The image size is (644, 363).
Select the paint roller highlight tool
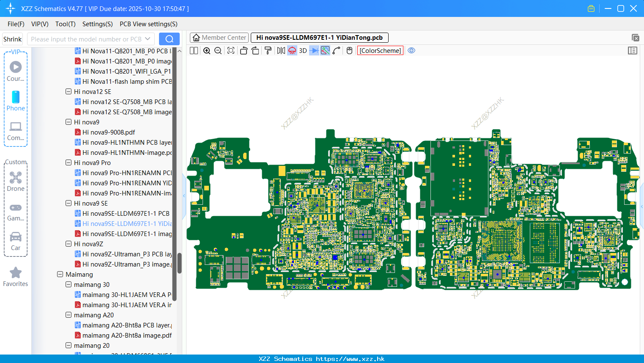[x=268, y=51]
